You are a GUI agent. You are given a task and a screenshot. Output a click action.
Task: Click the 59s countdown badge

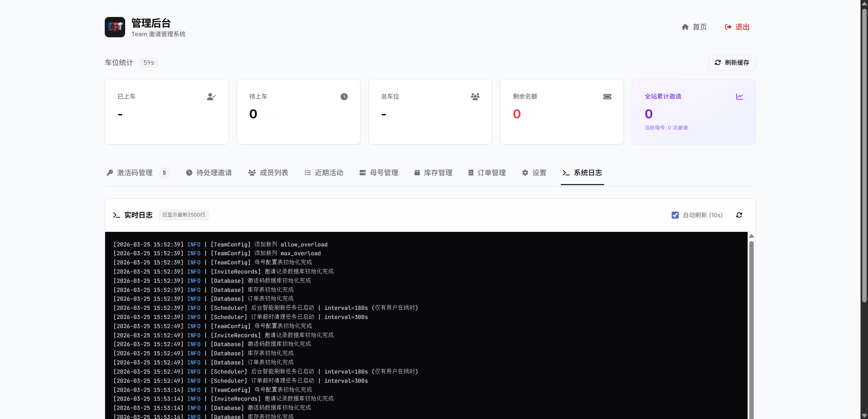149,63
